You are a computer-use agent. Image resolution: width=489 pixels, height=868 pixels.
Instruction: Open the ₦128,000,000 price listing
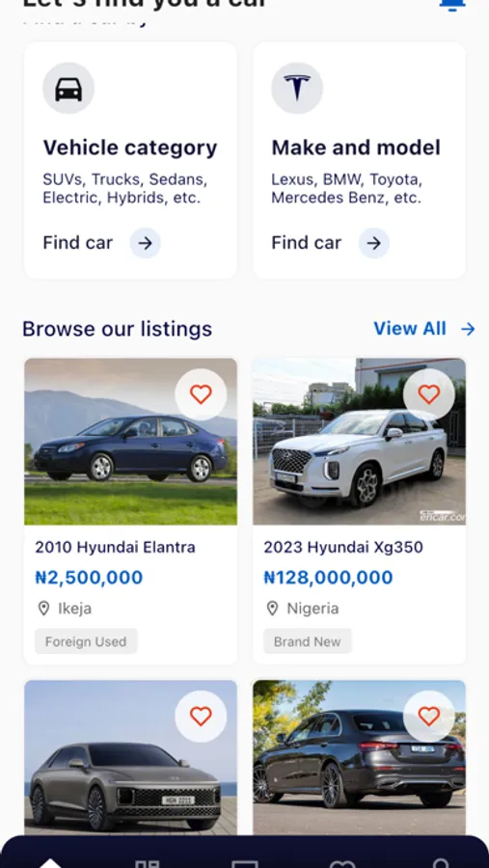tap(328, 578)
